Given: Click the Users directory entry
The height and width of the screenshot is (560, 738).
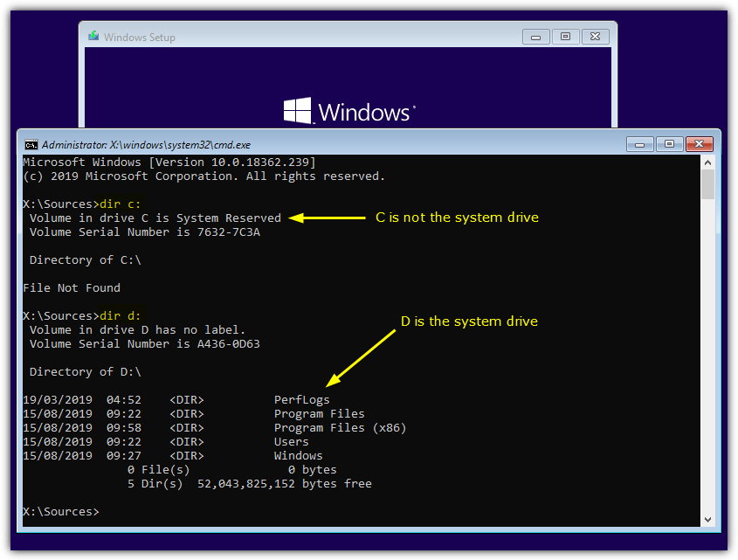Looking at the screenshot, I should [x=292, y=442].
